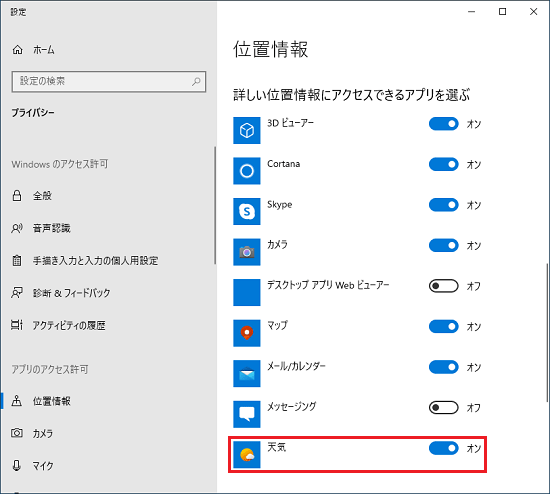Open カメラ permission page in sidebar

(x=42, y=433)
